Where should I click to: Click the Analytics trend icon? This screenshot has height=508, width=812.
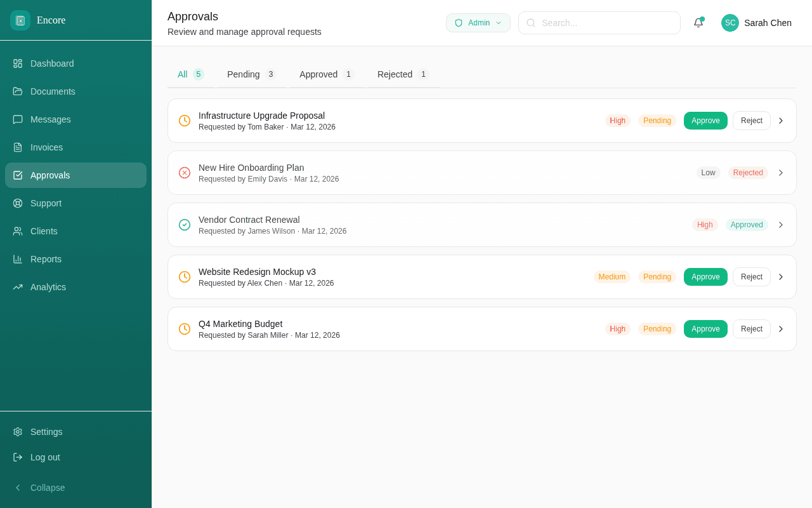point(17,287)
